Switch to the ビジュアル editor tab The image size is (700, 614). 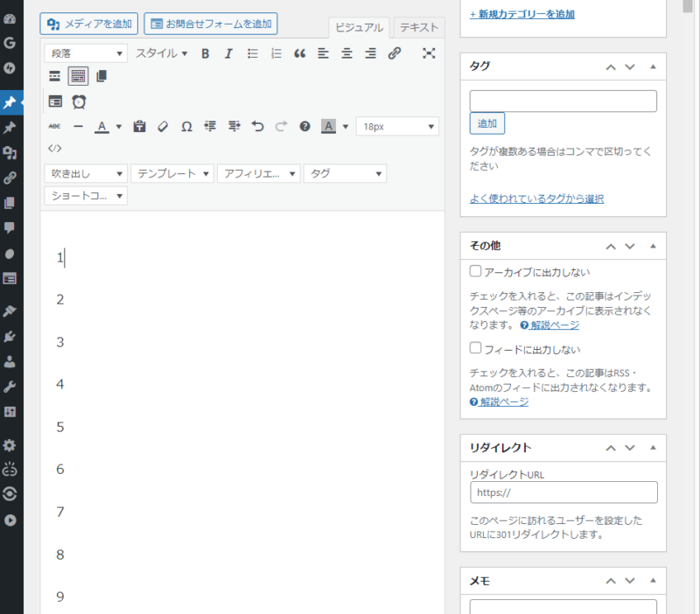click(359, 28)
